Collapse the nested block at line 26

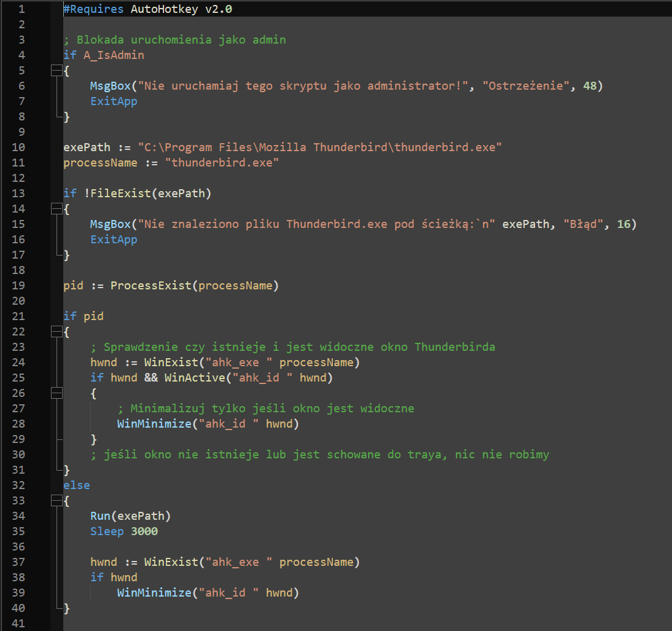pyautogui.click(x=56, y=393)
